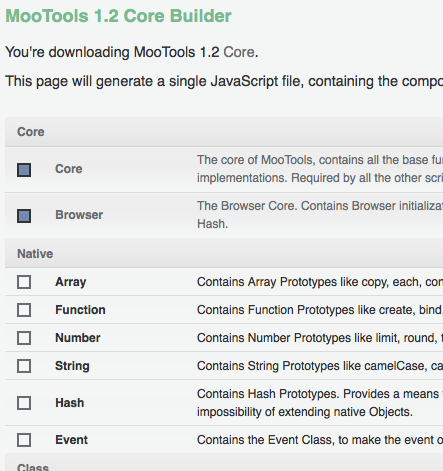The height and width of the screenshot is (471, 443).
Task: Click 'The Browser Core' description text
Action: click(320, 215)
